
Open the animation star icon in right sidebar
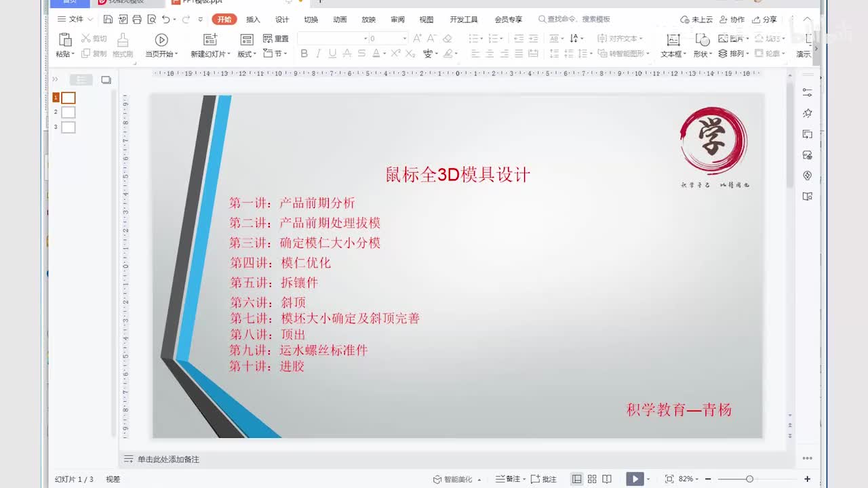click(807, 113)
